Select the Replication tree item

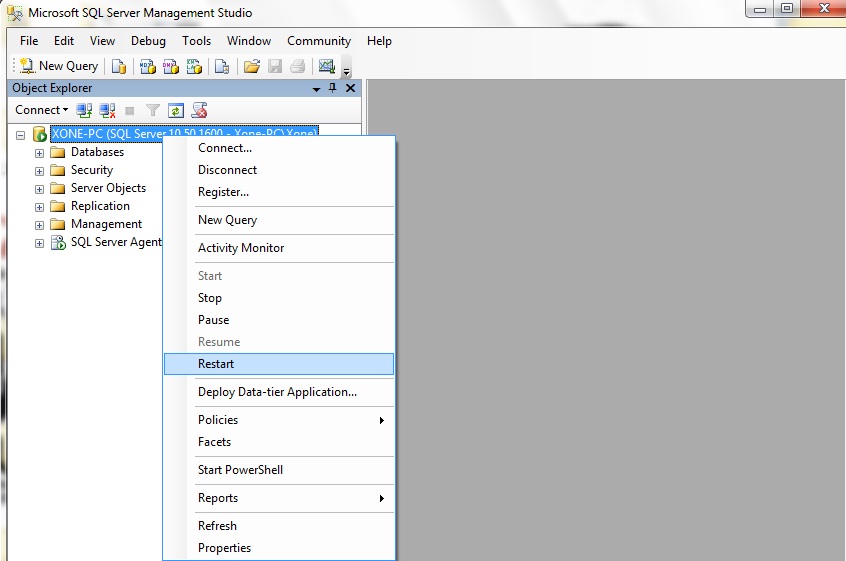tap(100, 206)
